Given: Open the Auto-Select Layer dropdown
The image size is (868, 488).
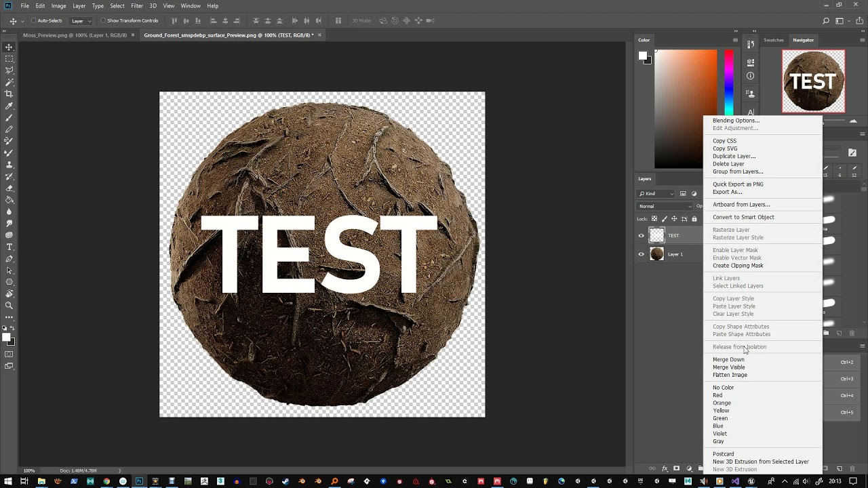Looking at the screenshot, I should tap(81, 20).
